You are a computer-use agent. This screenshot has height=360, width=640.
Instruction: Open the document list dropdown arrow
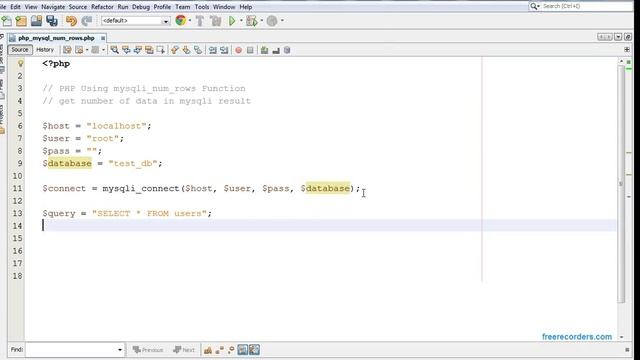click(x=618, y=37)
